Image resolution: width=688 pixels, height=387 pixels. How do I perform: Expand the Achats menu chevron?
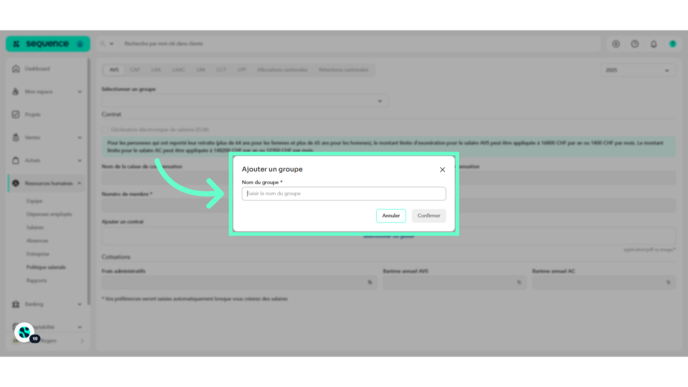point(79,161)
